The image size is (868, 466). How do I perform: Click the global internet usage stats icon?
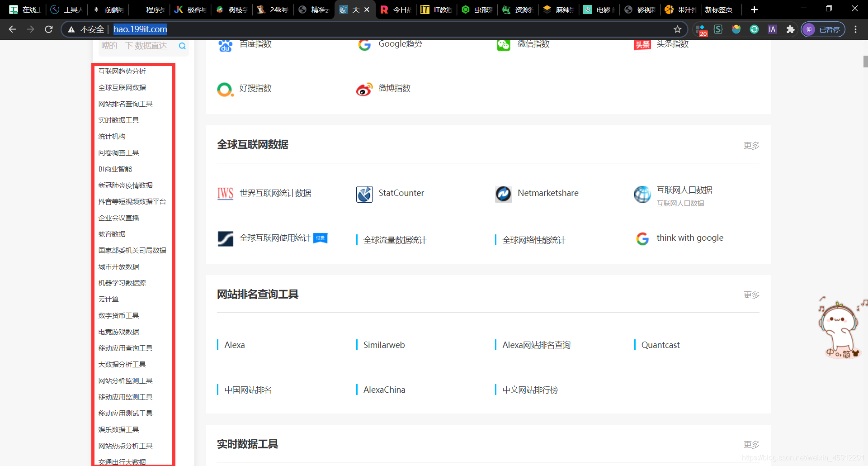click(225, 238)
